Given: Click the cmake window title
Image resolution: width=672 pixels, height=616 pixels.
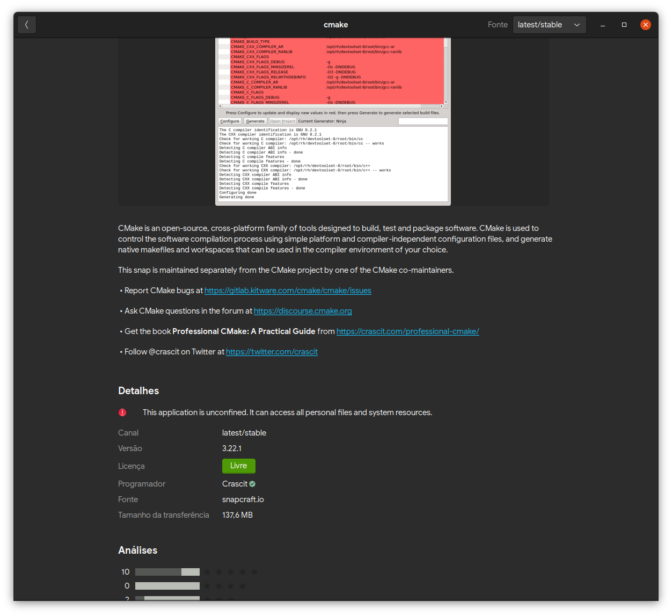Looking at the screenshot, I should click(336, 25).
